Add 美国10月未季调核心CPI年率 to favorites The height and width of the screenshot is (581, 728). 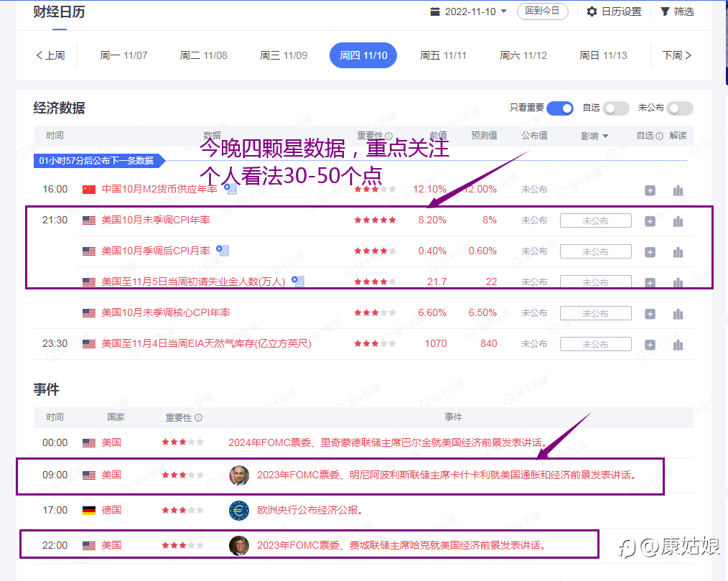(650, 314)
